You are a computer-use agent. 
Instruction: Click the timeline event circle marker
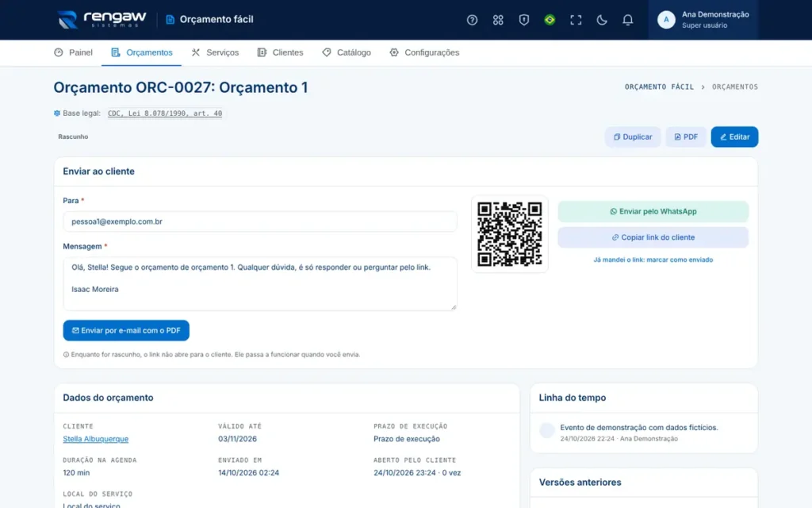547,430
